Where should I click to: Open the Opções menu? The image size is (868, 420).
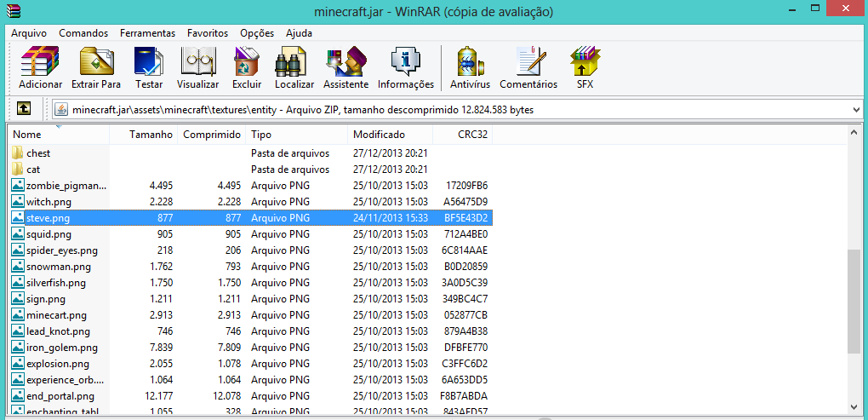pos(257,33)
